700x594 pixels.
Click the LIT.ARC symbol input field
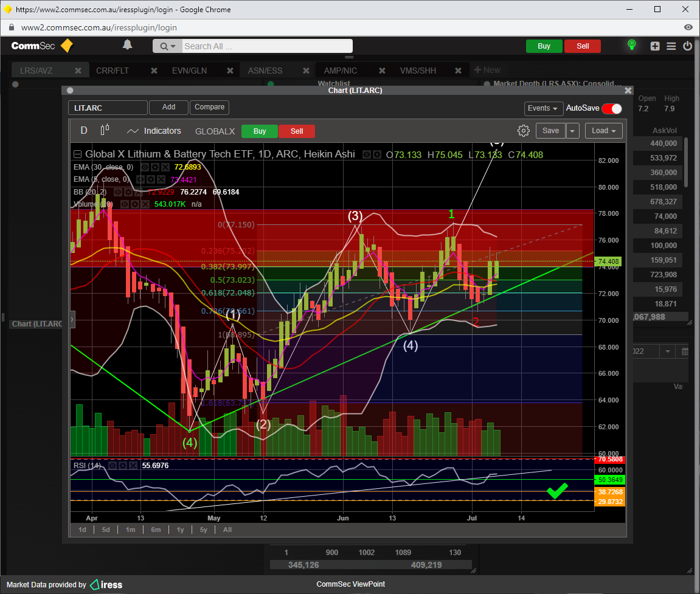click(108, 108)
